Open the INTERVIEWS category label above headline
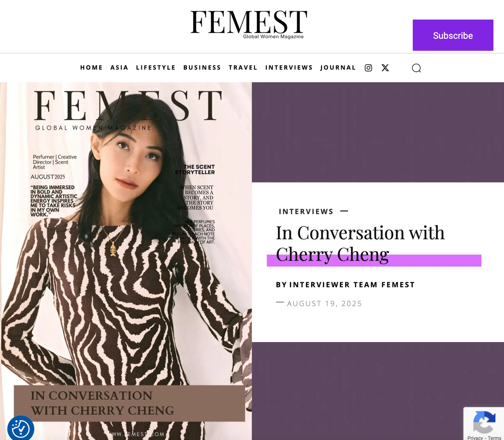 (x=306, y=211)
